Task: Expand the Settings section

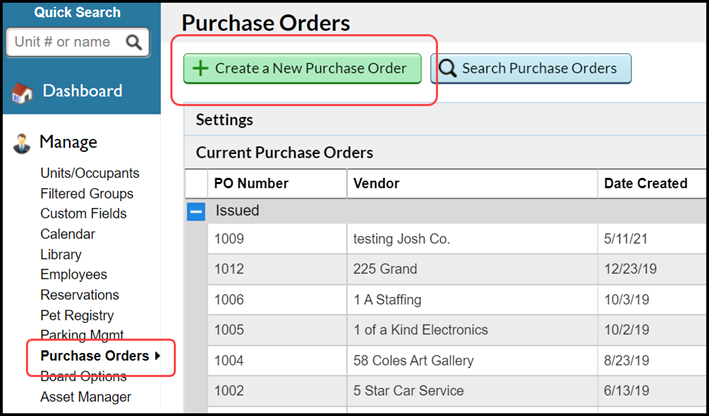Action: pyautogui.click(x=446, y=120)
